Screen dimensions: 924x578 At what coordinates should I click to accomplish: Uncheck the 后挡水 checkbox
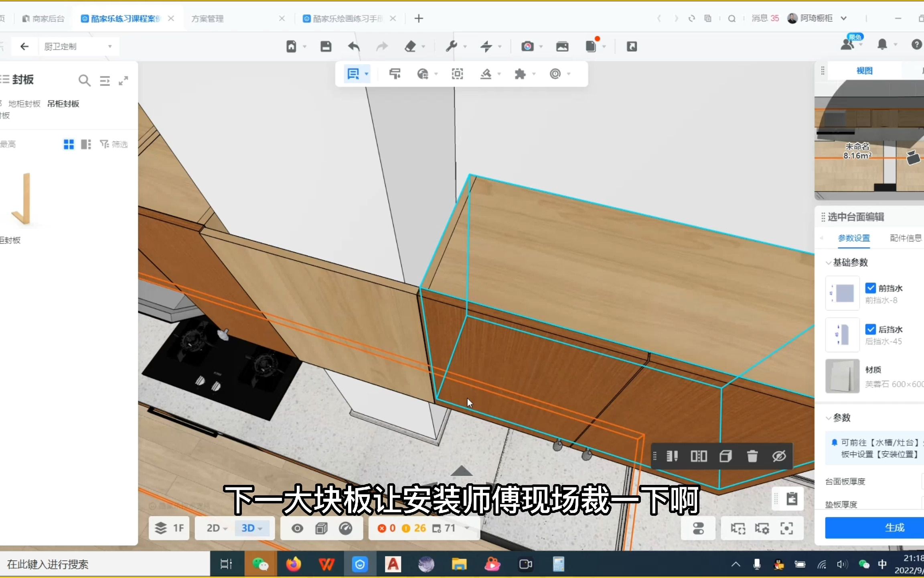tap(870, 330)
